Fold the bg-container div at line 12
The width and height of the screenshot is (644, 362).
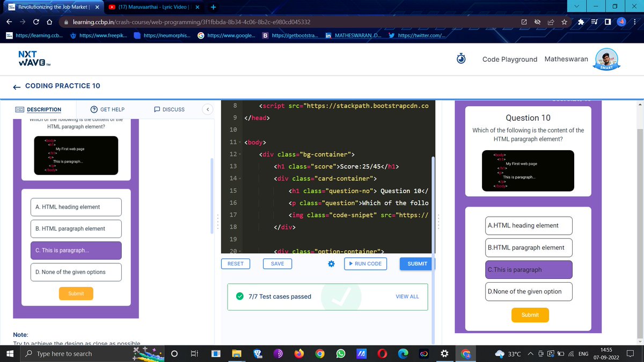click(239, 154)
